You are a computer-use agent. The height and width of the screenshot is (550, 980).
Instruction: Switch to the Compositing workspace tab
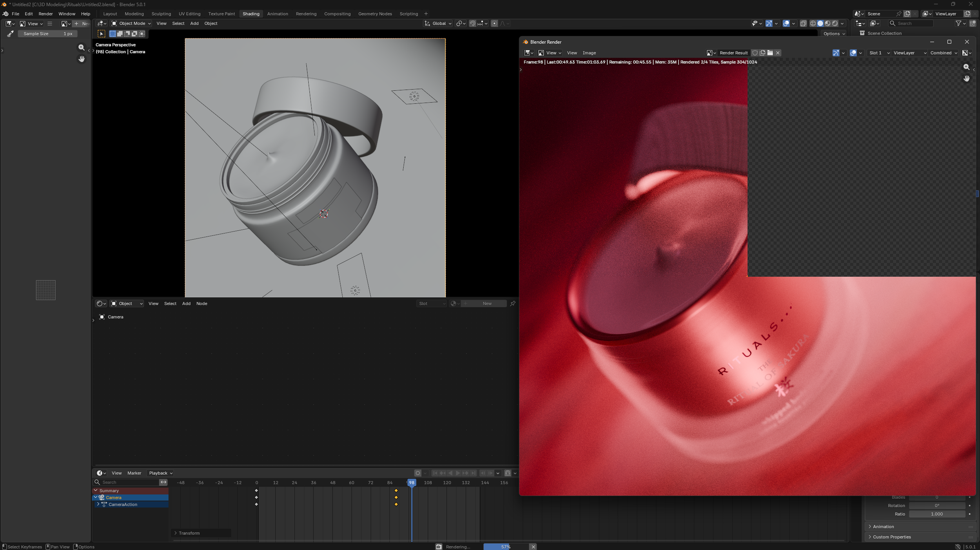click(x=337, y=14)
